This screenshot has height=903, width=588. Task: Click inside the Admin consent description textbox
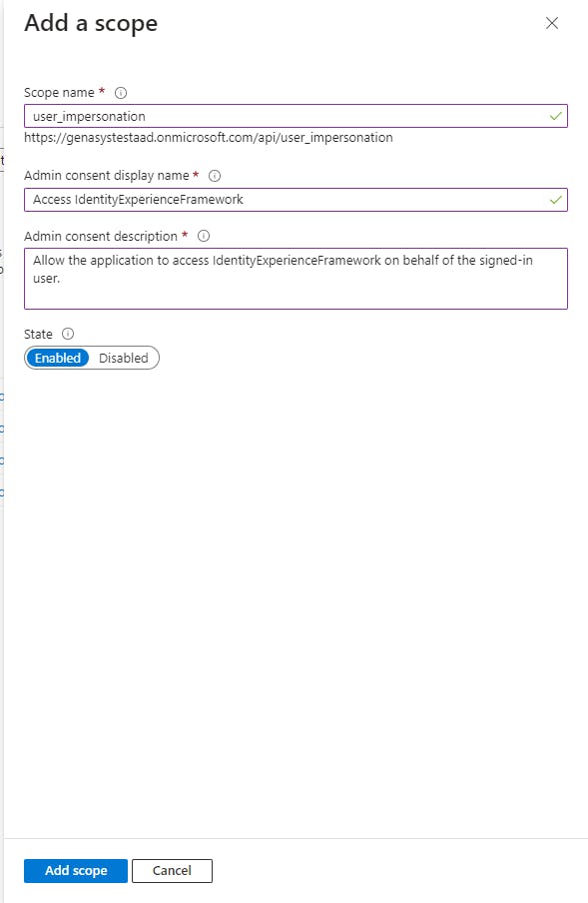[x=295, y=278]
